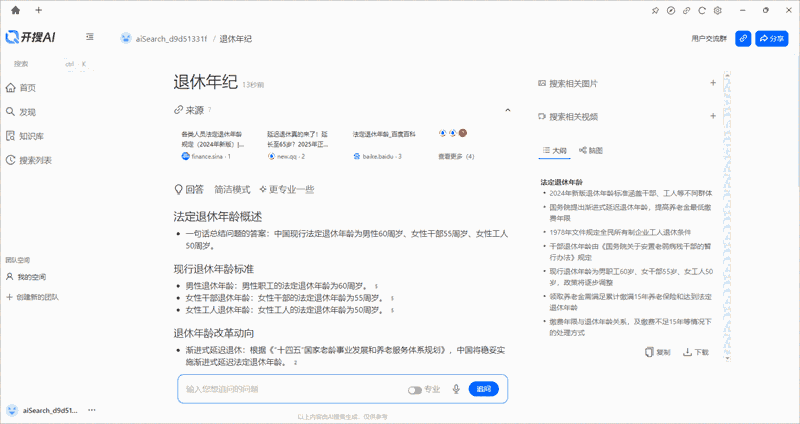800x424 pixels.
Task: Click the 搜索相关图片 image icon
Action: (542, 84)
